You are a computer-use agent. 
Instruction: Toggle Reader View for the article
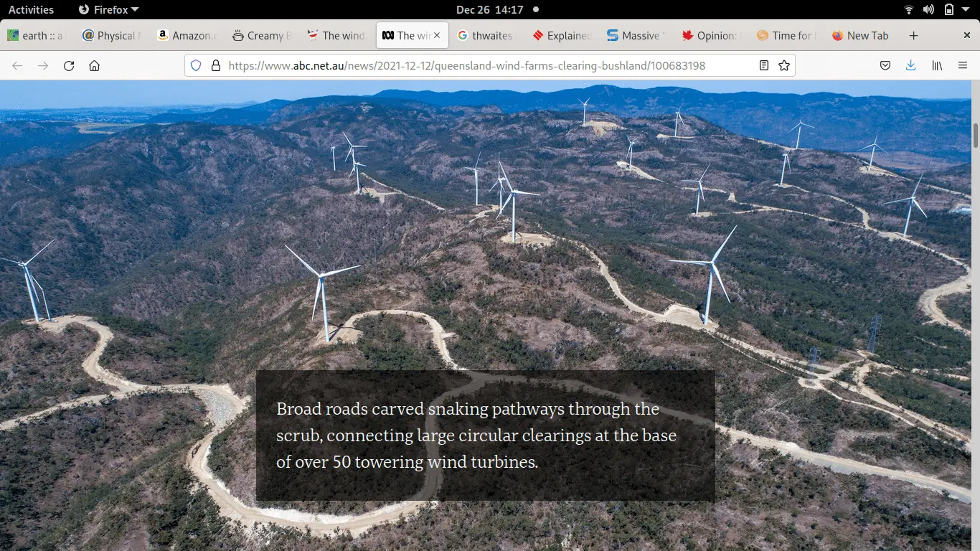764,66
